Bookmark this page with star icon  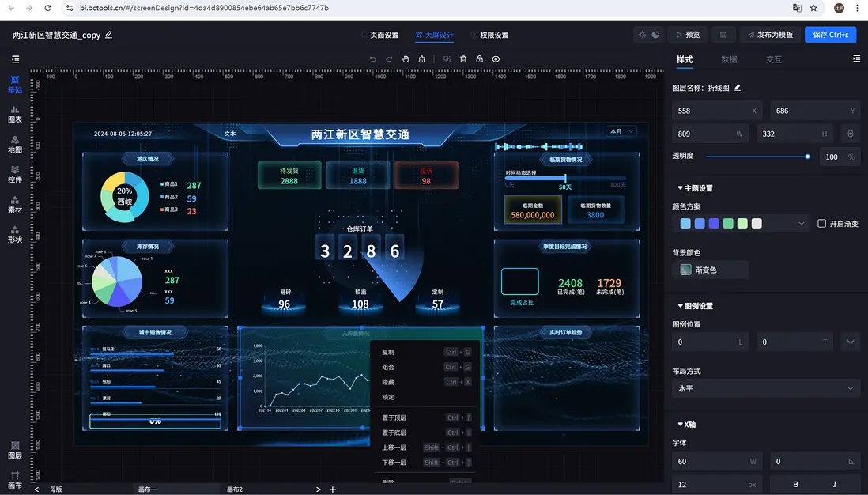[x=813, y=8]
